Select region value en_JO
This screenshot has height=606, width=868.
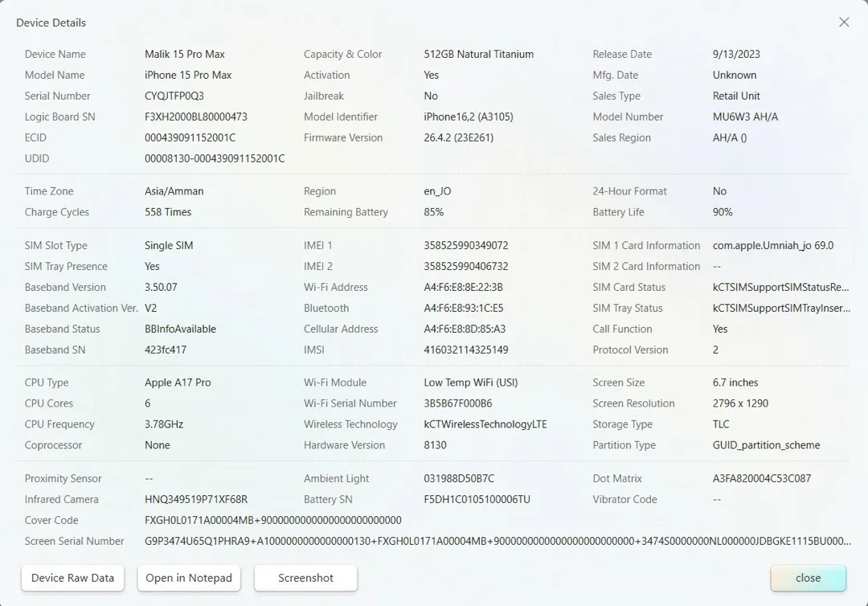[x=437, y=191]
